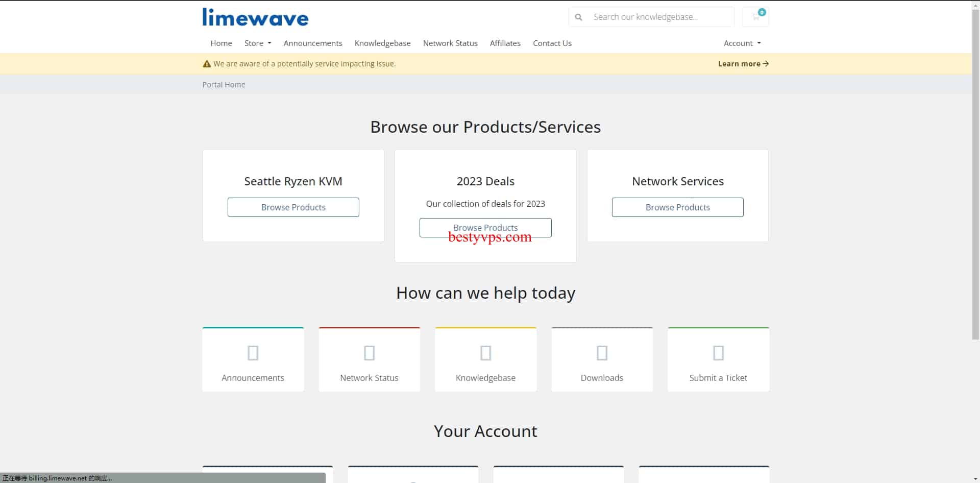
Task: Click the Seattle Ryzen KVM heading
Action: pos(293,181)
